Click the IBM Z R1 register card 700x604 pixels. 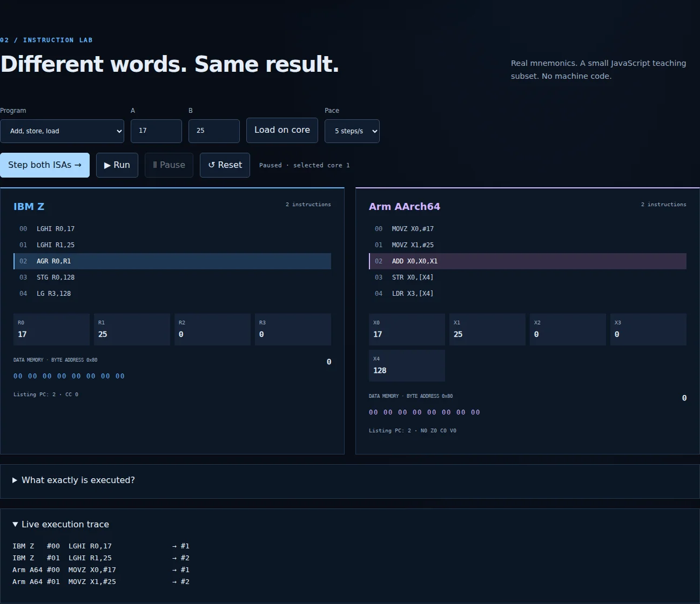point(132,329)
